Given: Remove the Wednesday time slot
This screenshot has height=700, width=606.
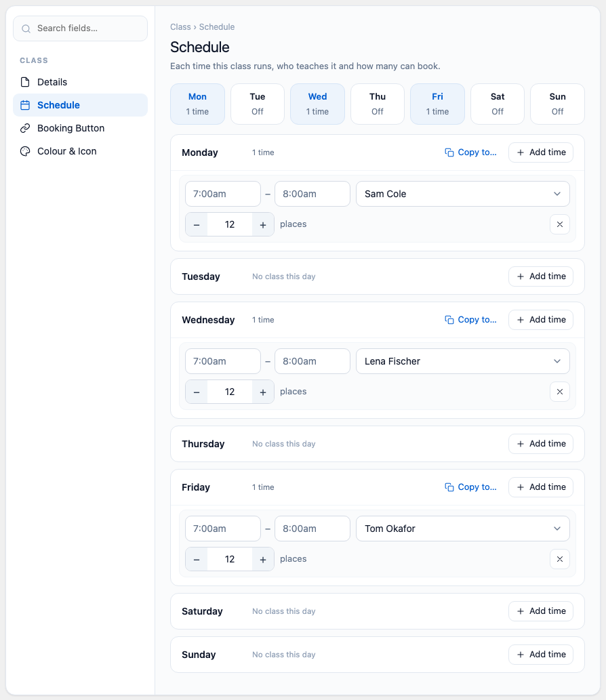Looking at the screenshot, I should click(559, 392).
